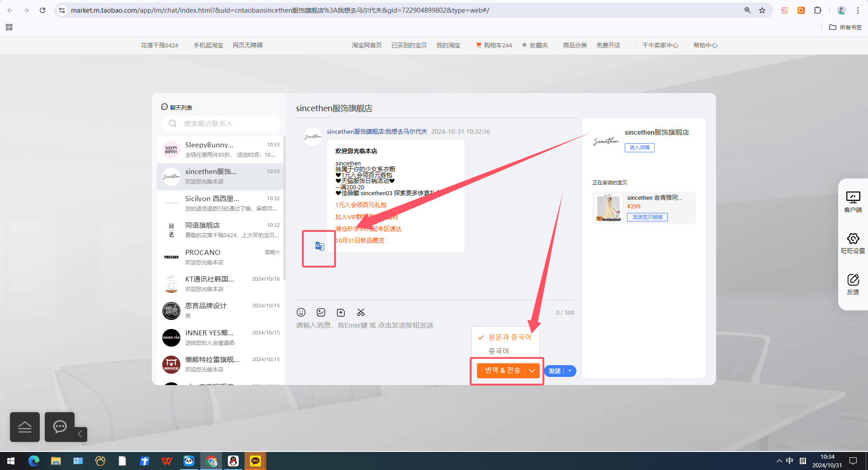Viewport: 868px width, 470px height.
Task: Click the 反馈 feedback icon
Action: tap(853, 284)
